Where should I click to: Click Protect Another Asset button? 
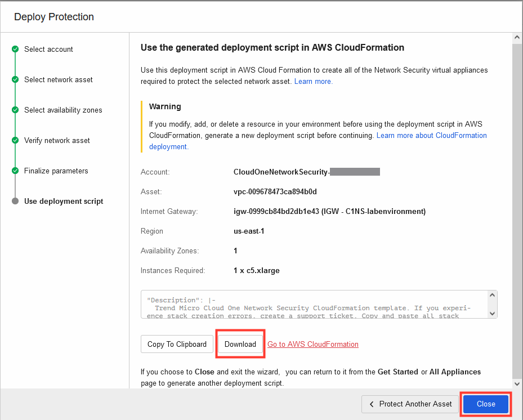tap(410, 404)
